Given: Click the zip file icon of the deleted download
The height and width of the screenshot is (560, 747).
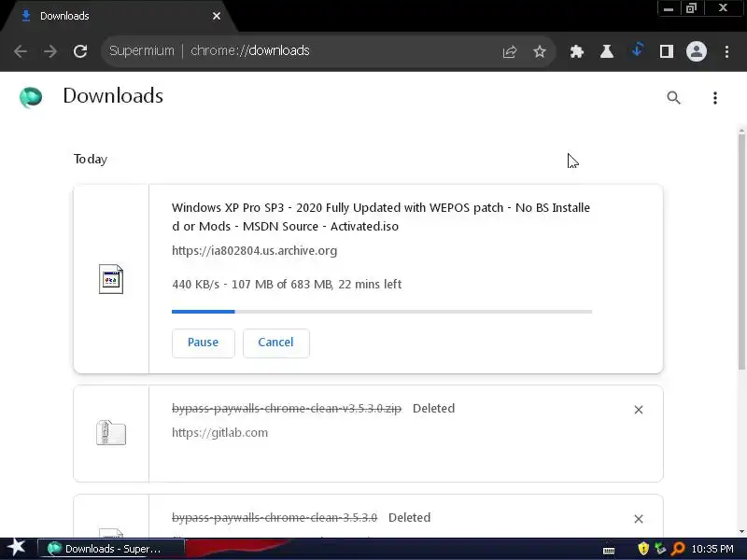Looking at the screenshot, I should click(x=111, y=433).
